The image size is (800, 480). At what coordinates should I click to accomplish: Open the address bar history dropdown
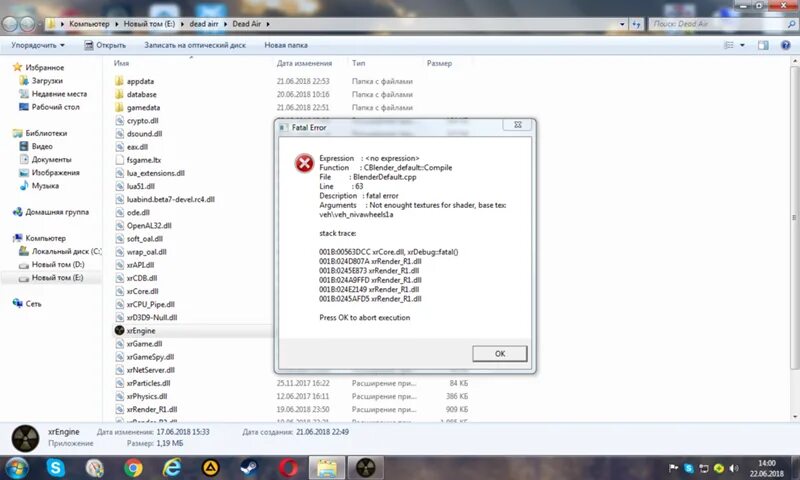[622, 24]
